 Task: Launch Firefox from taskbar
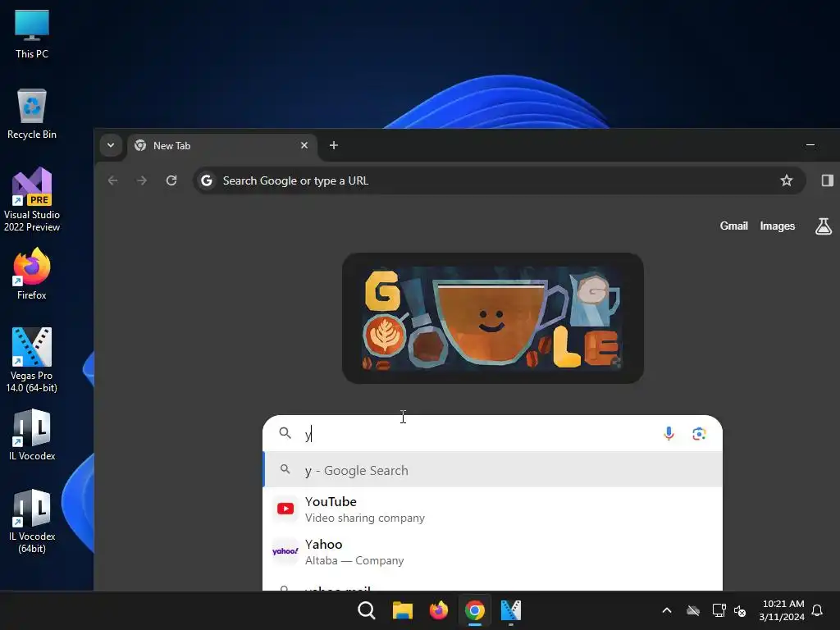(438, 610)
